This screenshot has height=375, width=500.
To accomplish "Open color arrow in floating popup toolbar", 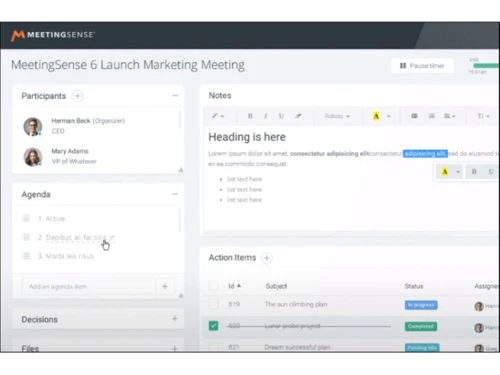I will pyautogui.click(x=458, y=172).
